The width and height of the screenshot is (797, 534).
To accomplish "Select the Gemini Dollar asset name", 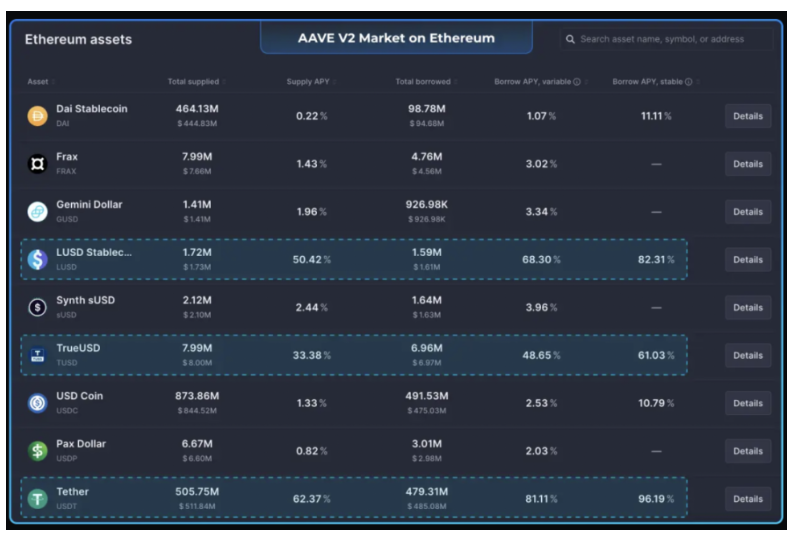I will [89, 204].
